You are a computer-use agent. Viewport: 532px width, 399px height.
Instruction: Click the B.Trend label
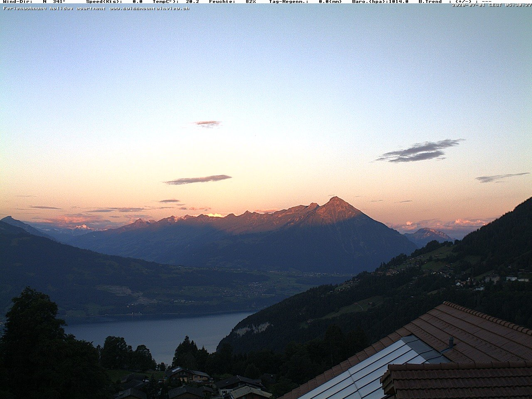(x=430, y=2)
